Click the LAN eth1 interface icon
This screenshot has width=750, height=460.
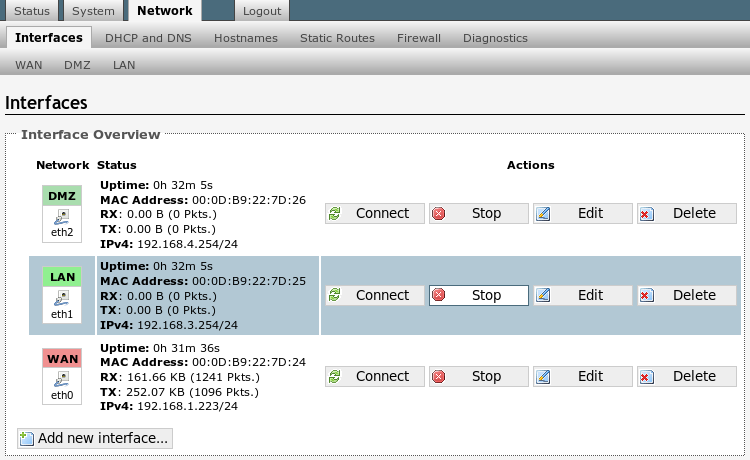click(62, 297)
